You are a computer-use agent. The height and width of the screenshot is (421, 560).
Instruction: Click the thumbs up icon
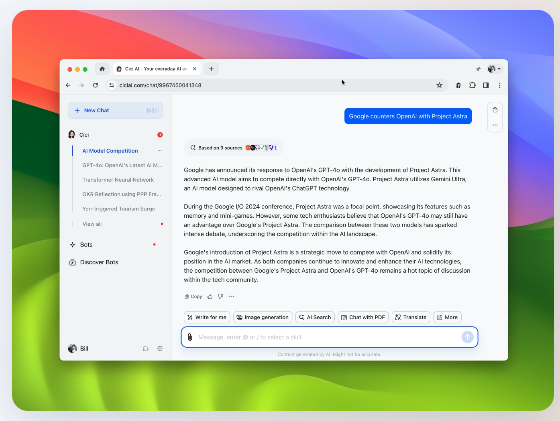(x=210, y=296)
